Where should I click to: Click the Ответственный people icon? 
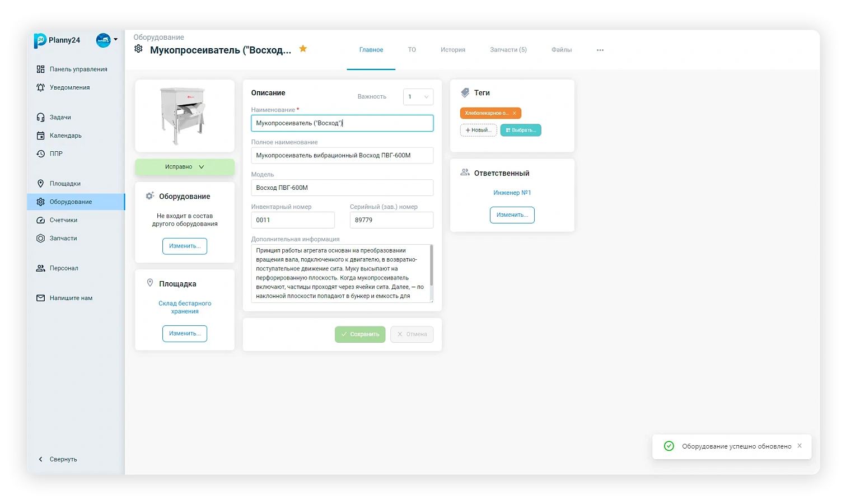pyautogui.click(x=465, y=172)
